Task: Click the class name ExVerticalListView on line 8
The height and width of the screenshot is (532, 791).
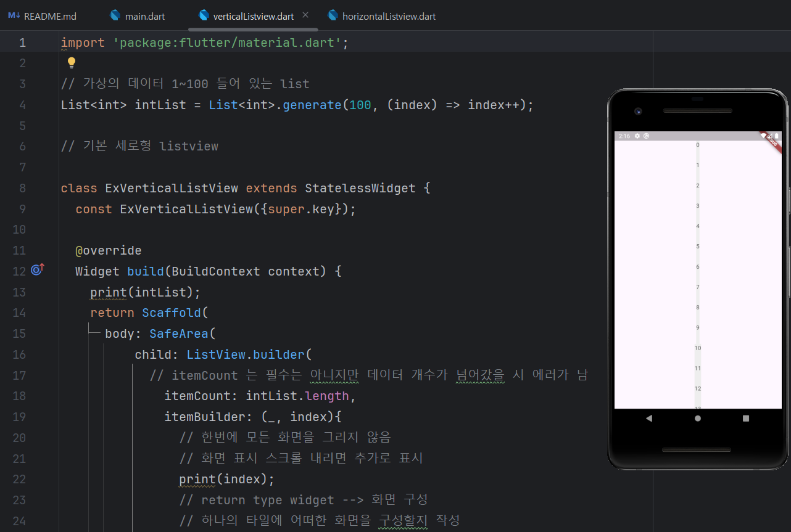Action: tap(172, 188)
